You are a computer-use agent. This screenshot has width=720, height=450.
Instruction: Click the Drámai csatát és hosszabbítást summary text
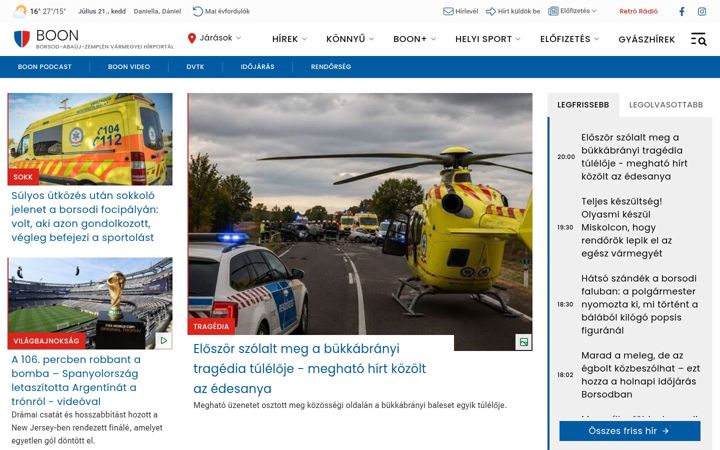(87, 428)
